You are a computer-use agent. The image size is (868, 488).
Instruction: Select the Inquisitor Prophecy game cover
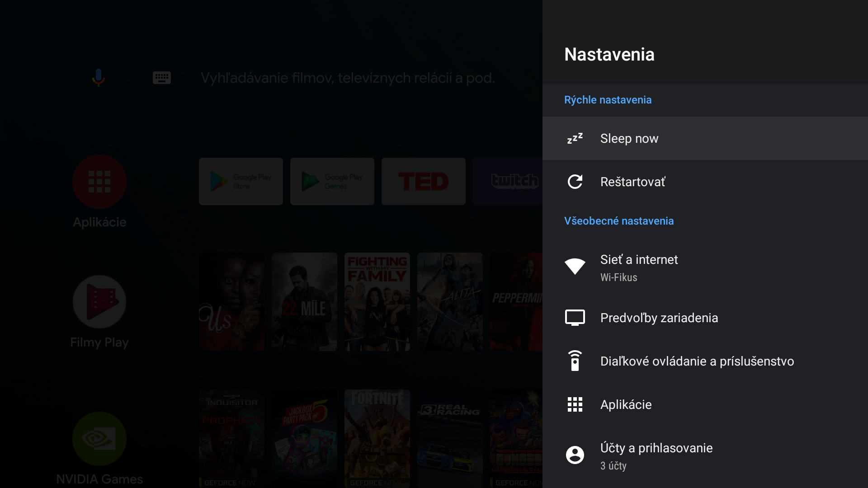click(232, 438)
